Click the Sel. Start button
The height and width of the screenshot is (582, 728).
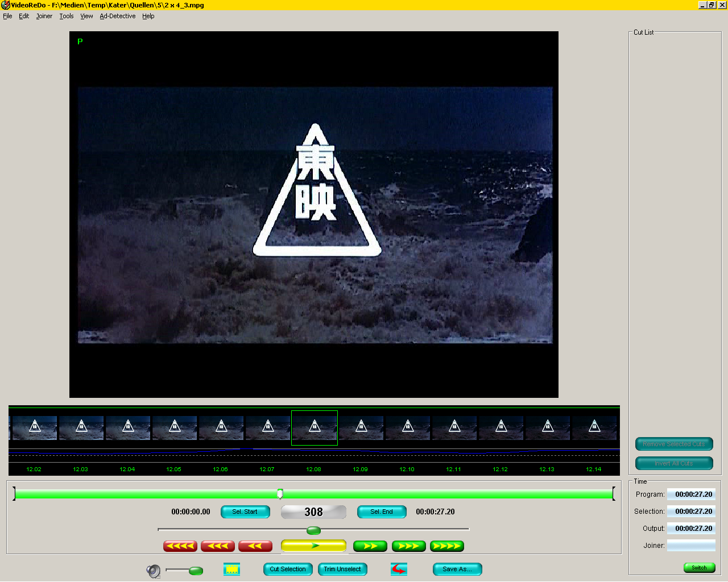click(x=245, y=512)
